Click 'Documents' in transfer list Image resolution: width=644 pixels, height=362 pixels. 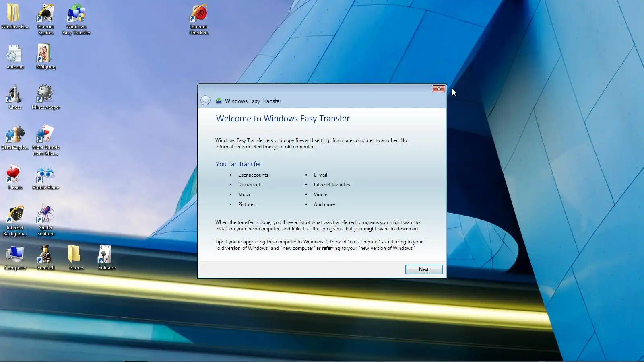click(250, 185)
